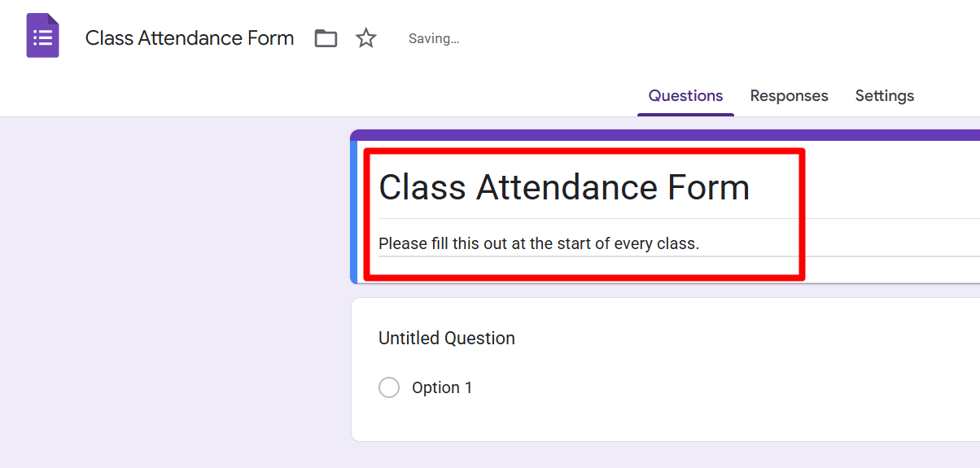Click the purple underline beneath Questions tab
The image size is (980, 468).
685,115
